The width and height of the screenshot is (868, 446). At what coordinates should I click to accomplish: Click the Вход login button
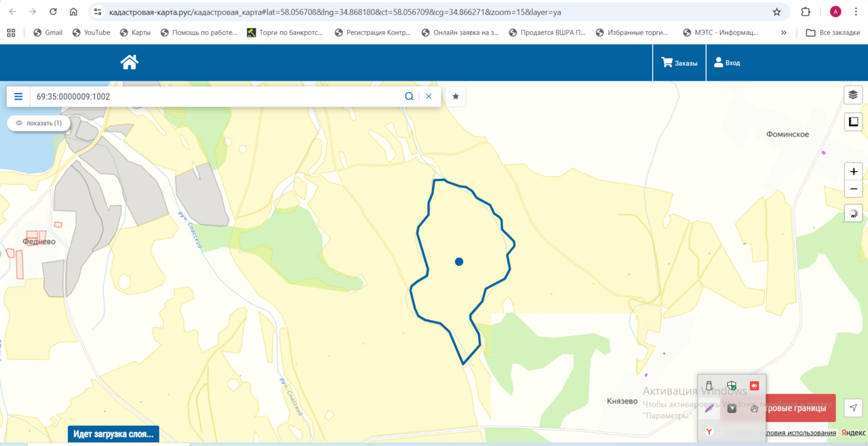(x=727, y=63)
